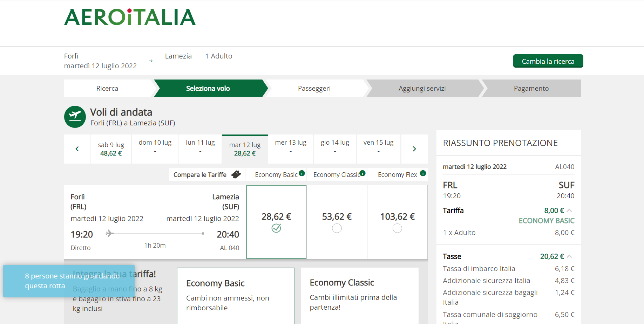
Task: Click the 1 Adulto passenger count in search bar
Action: [x=219, y=56]
